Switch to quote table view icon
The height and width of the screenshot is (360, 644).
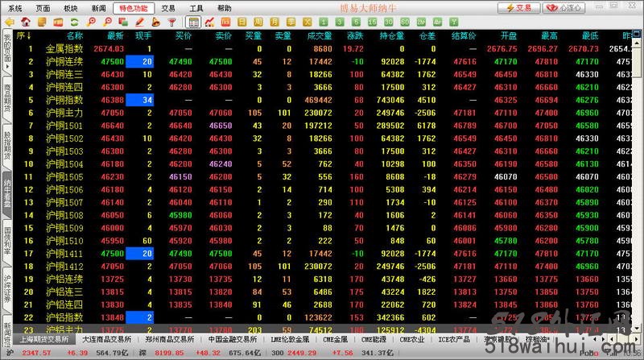tap(193, 23)
